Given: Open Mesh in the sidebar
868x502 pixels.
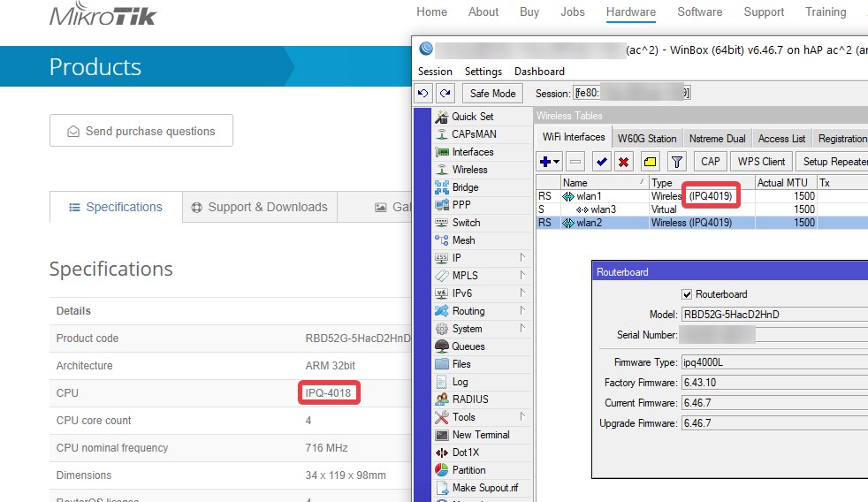Looking at the screenshot, I should point(463,240).
